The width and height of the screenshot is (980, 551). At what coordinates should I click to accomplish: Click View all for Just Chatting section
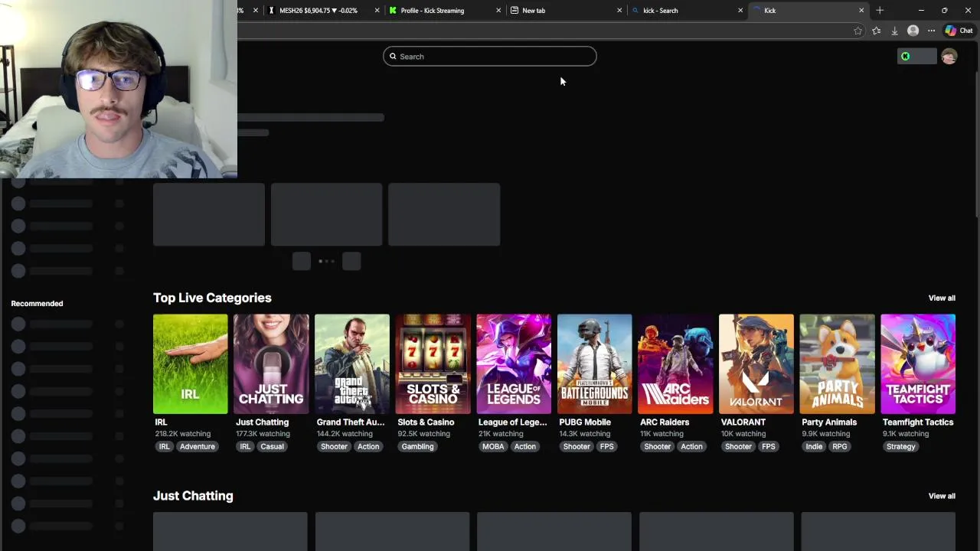(x=942, y=496)
